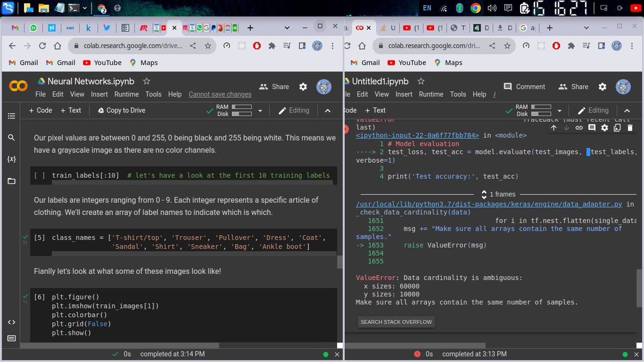Click 'Cannot save changes' link

tap(220, 94)
